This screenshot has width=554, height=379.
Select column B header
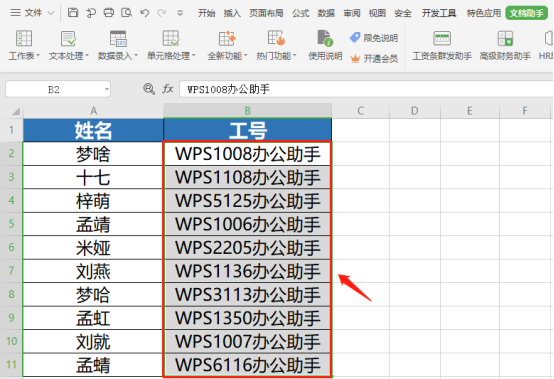point(247,111)
